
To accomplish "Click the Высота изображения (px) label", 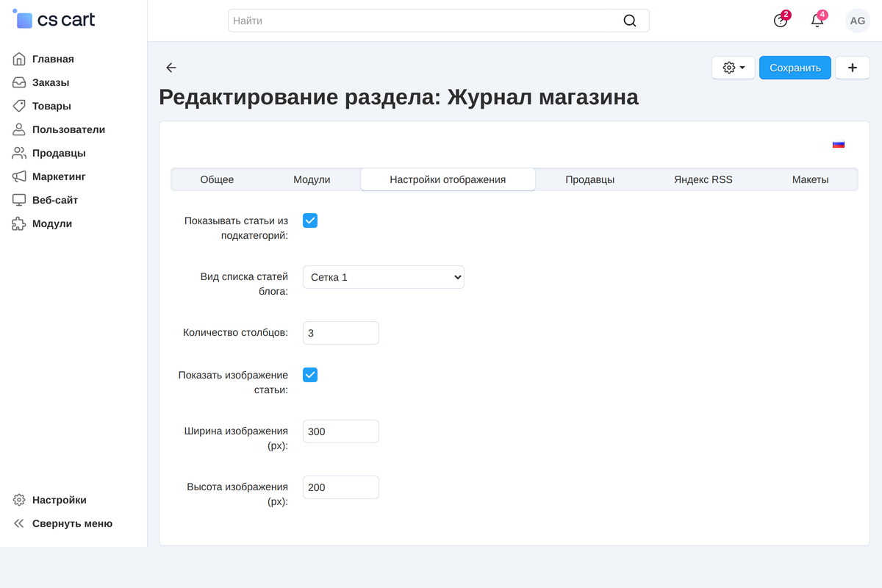I will pos(237,494).
